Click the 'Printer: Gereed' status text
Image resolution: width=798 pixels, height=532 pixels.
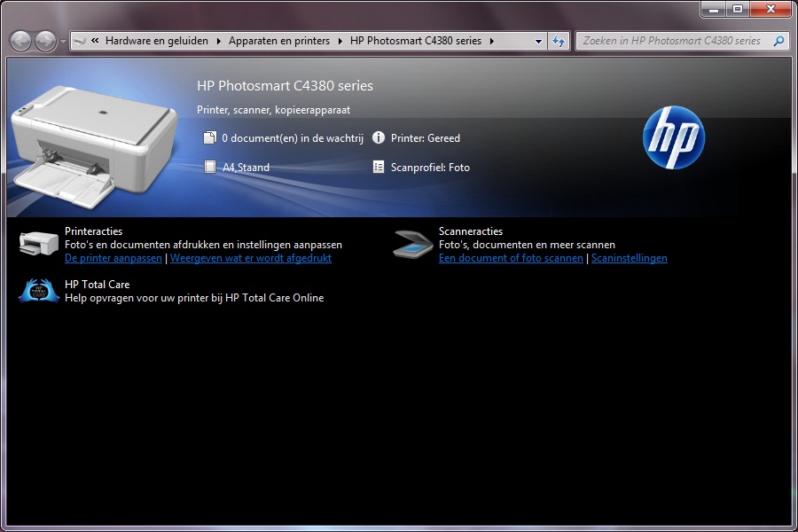426,138
